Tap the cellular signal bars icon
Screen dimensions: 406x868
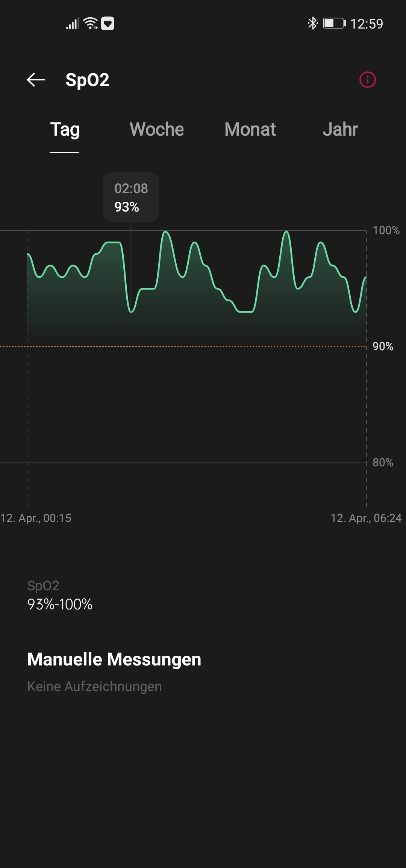pos(73,23)
